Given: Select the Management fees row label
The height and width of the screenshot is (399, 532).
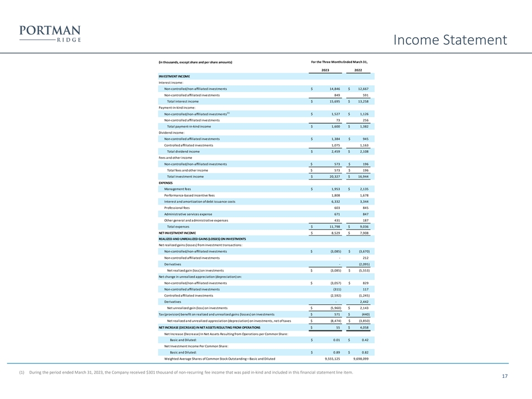Looking at the screenshot, I should [x=178, y=189].
